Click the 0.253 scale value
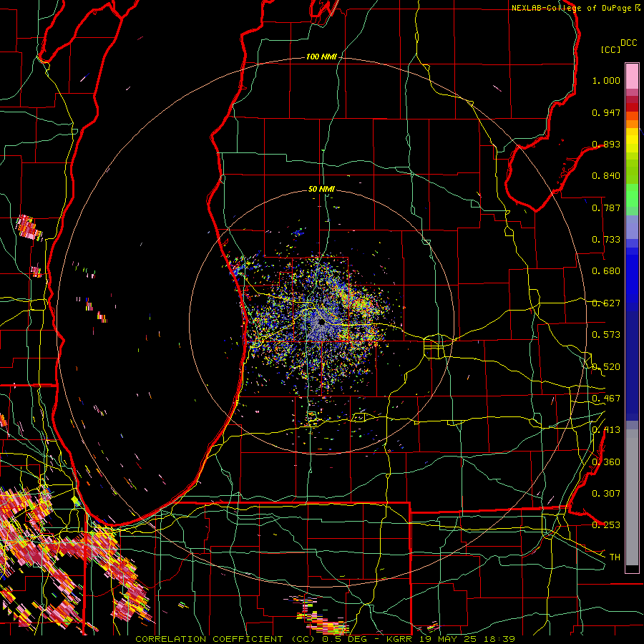The width and height of the screenshot is (644, 644). click(x=606, y=525)
